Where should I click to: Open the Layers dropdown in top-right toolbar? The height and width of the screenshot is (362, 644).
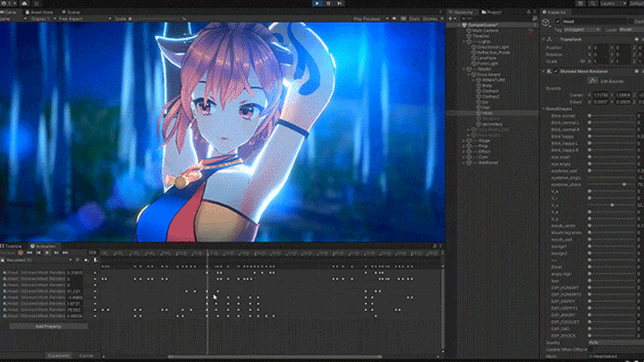[614, 4]
